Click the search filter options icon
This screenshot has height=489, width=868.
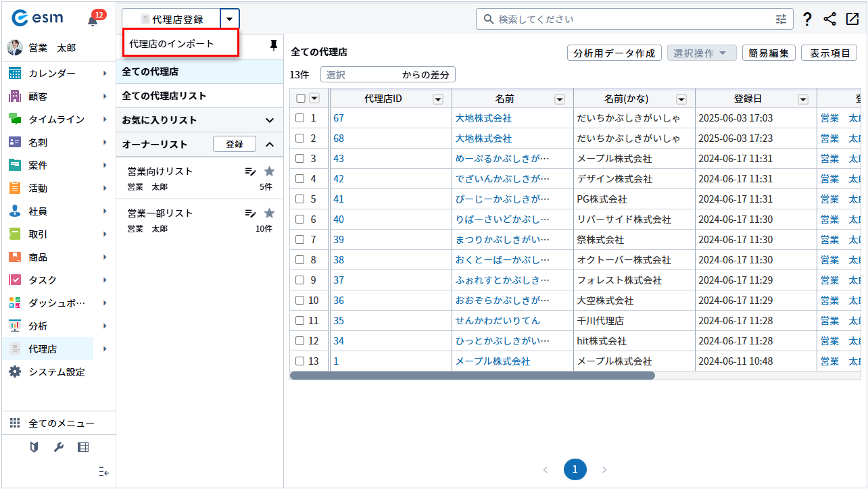click(x=781, y=20)
